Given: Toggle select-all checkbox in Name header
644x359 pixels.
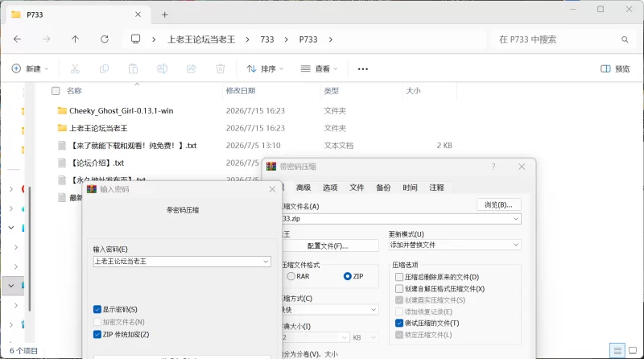Looking at the screenshot, I should point(56,91).
